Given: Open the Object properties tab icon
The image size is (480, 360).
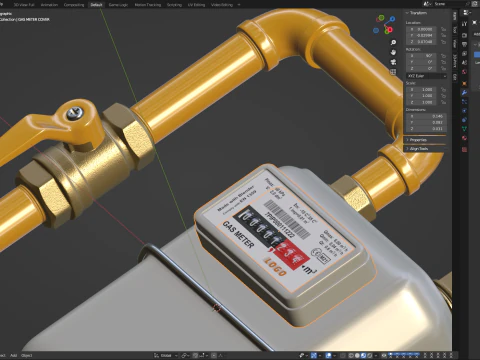Looking at the screenshot, I should pos(464,83).
